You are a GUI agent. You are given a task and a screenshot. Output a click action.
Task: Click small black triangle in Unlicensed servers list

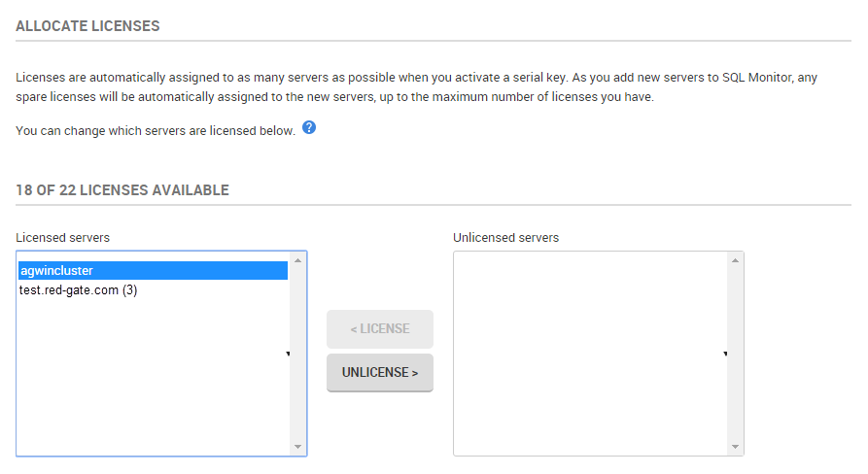click(725, 354)
